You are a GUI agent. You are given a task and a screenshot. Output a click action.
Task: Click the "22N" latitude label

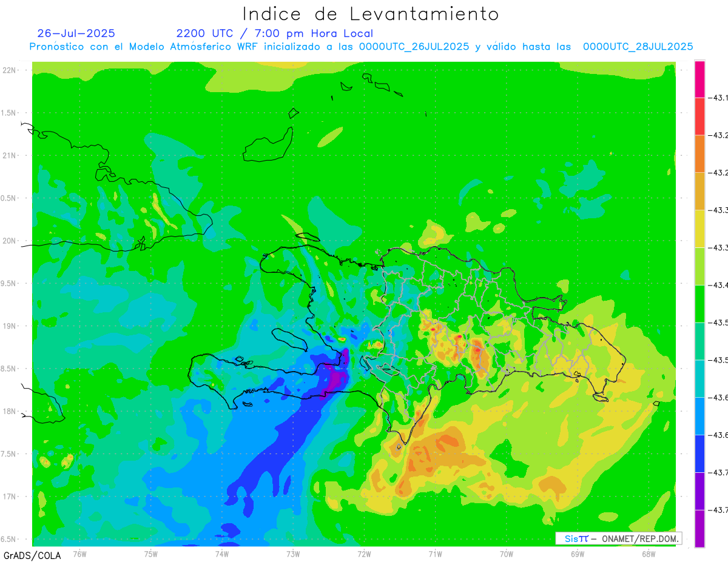10,70
